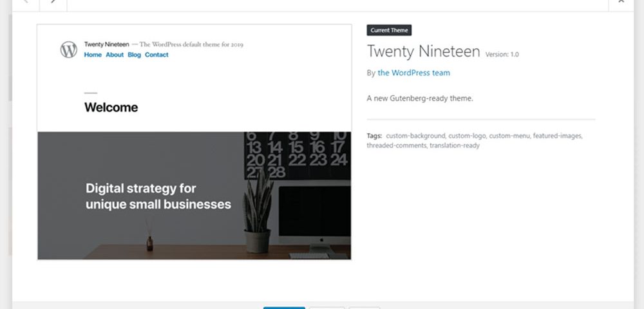Follow the "the WordPress team" author link
Screen dimensions: 644x309
point(413,73)
